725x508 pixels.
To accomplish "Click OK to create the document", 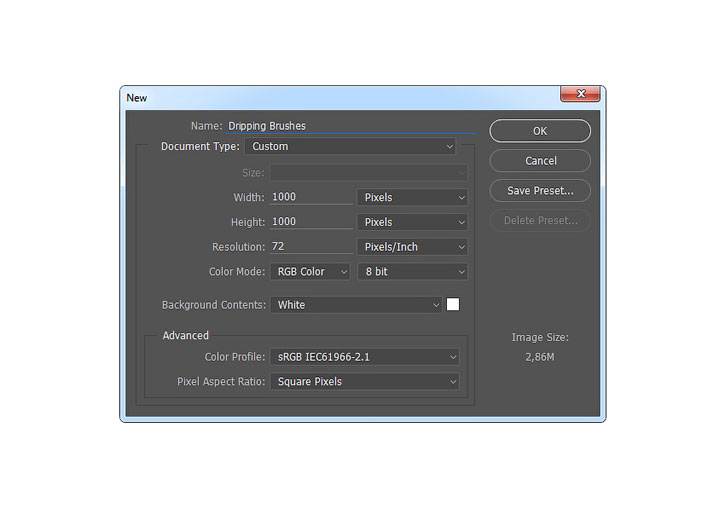I will [540, 131].
